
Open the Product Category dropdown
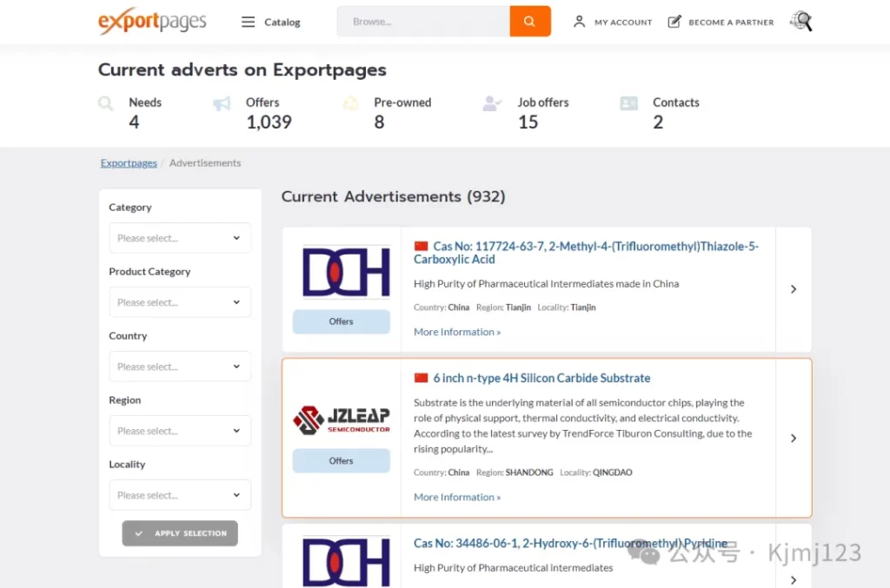click(x=180, y=302)
